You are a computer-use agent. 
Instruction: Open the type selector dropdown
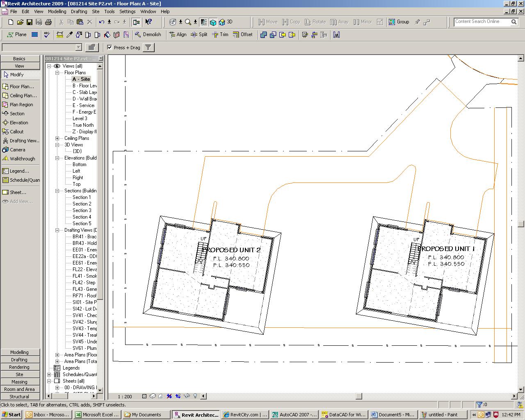[x=79, y=48]
